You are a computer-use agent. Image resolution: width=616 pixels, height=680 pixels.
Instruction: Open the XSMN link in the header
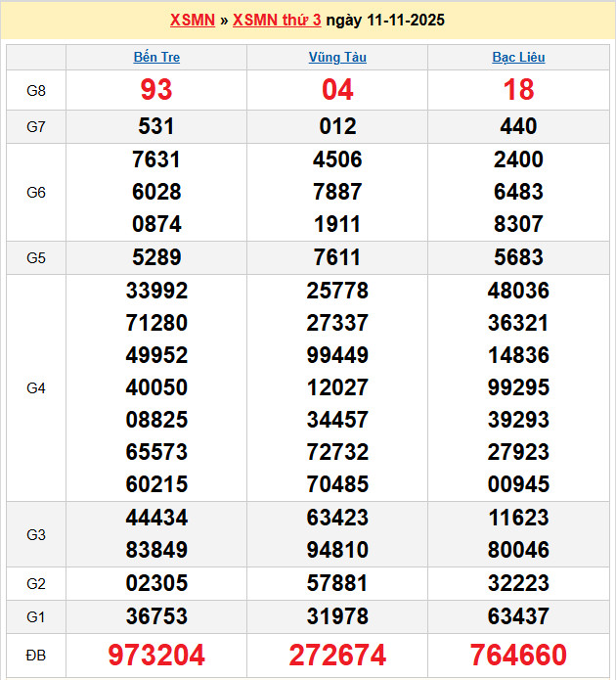pyautogui.click(x=192, y=20)
